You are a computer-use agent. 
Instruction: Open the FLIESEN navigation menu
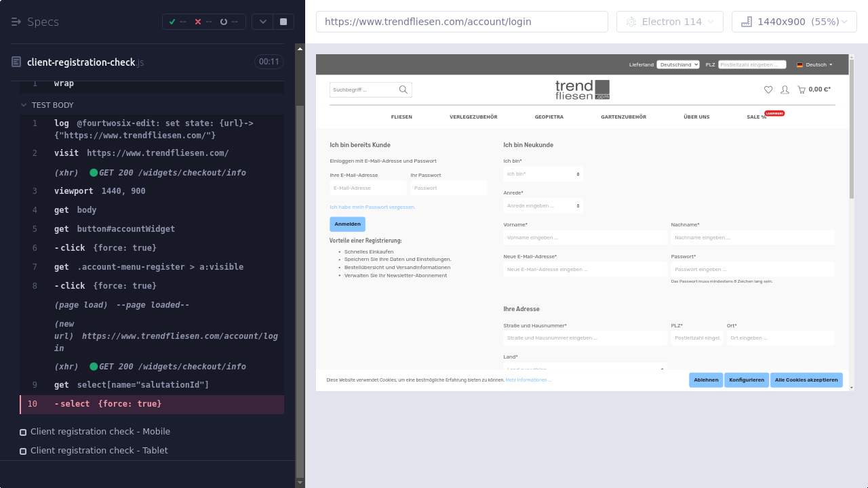tap(401, 117)
